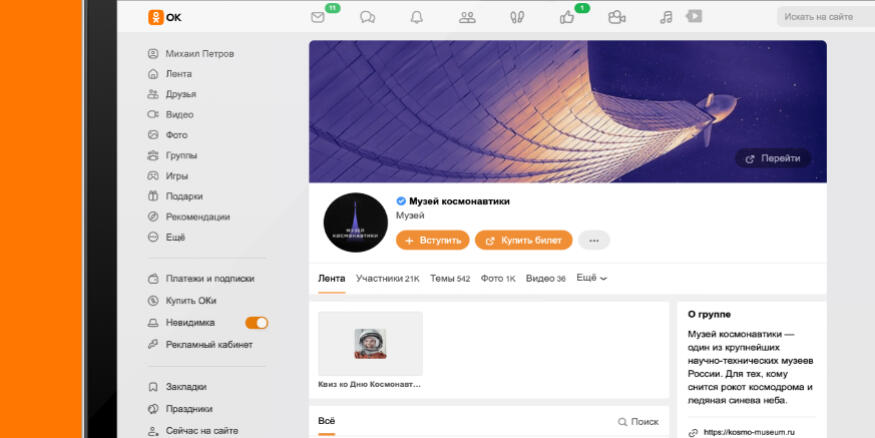Switch to Темы 542 tab
The image size is (875, 438).
(450, 278)
